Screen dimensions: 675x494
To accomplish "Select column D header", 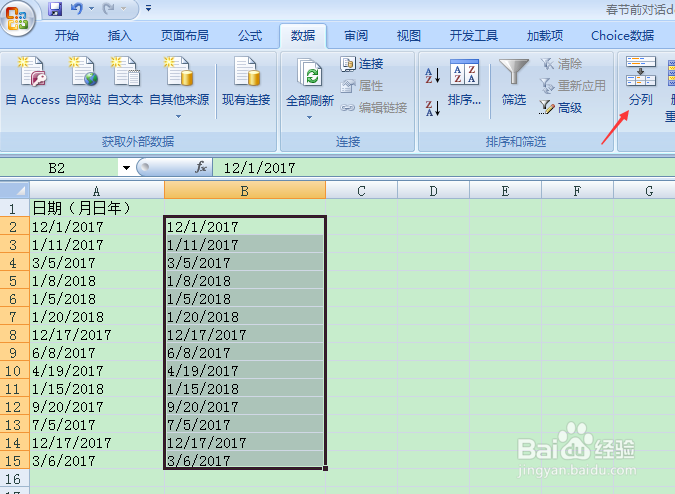I will click(433, 191).
